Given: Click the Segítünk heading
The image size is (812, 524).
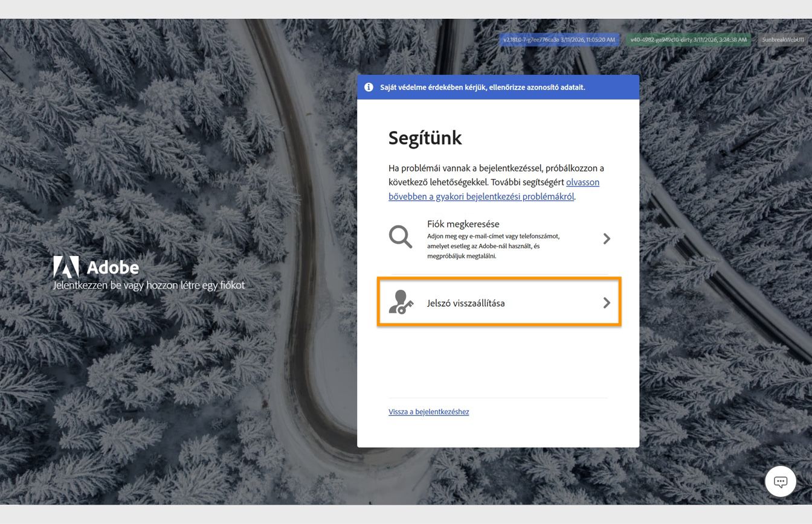Looking at the screenshot, I should click(x=425, y=138).
